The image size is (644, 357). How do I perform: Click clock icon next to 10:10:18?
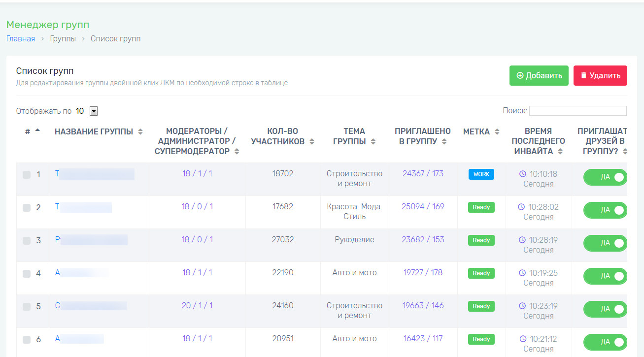click(x=523, y=174)
